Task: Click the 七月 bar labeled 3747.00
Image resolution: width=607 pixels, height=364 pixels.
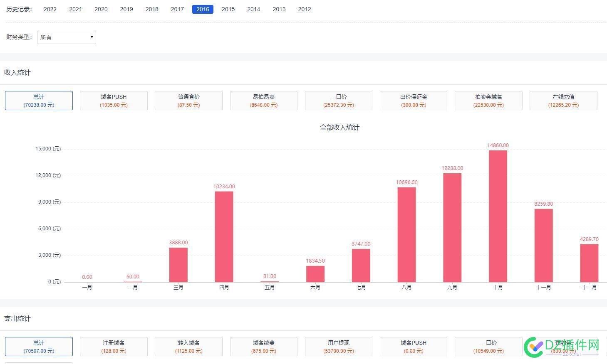Action: tap(361, 266)
